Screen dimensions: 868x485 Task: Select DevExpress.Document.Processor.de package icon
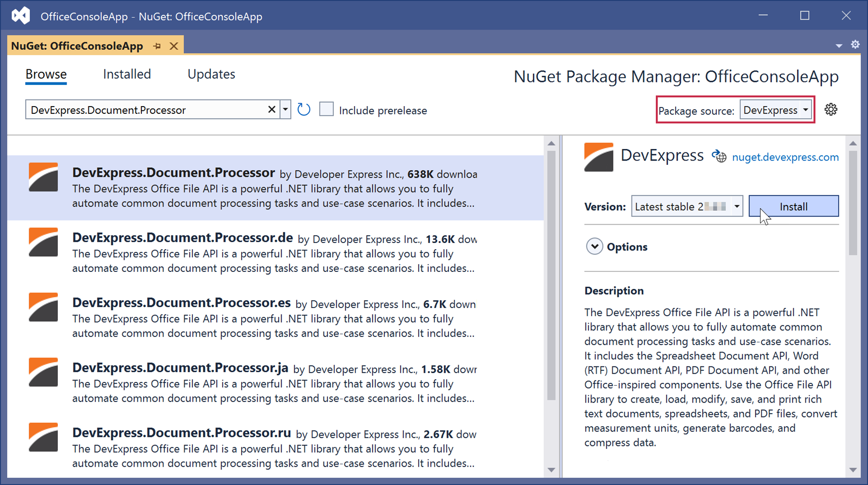click(43, 242)
